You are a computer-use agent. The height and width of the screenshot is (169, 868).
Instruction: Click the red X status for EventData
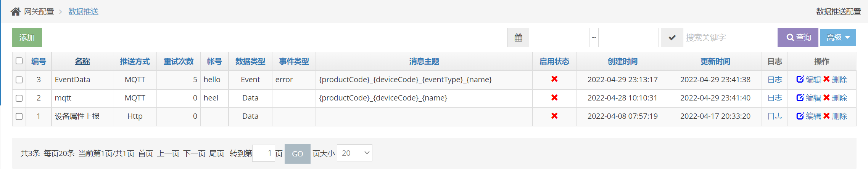(554, 79)
